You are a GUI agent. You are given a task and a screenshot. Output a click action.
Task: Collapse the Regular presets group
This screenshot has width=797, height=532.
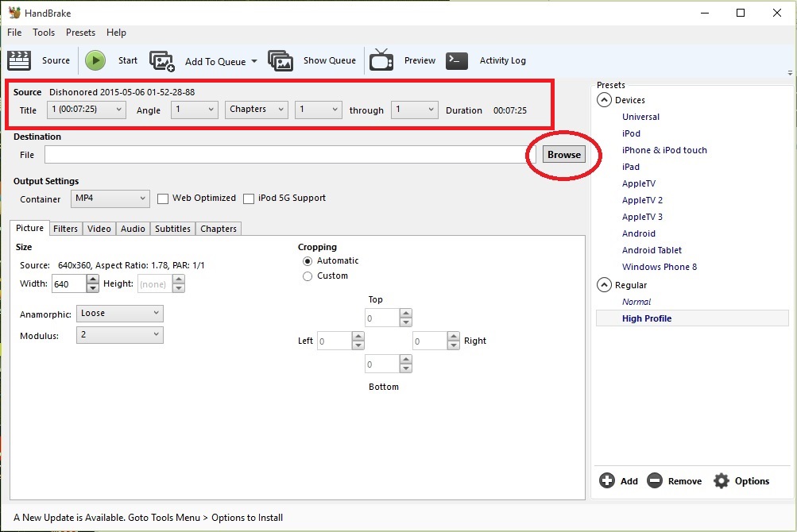[x=604, y=285]
